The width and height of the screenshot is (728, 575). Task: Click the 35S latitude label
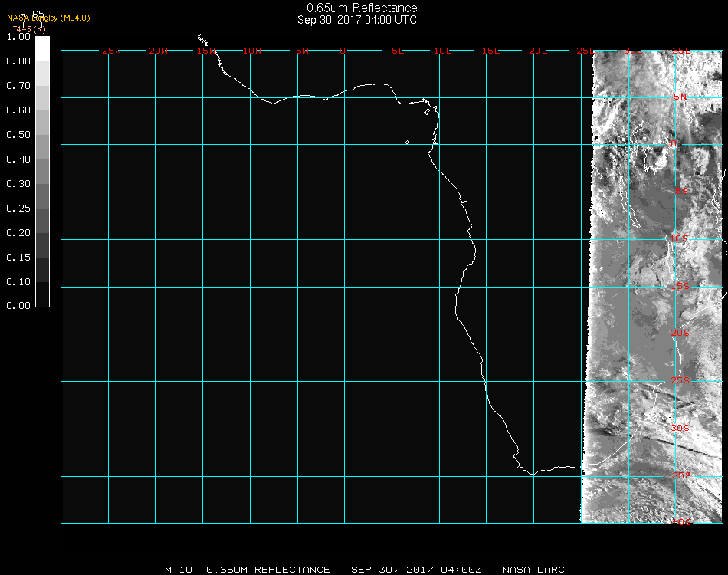tap(680, 475)
